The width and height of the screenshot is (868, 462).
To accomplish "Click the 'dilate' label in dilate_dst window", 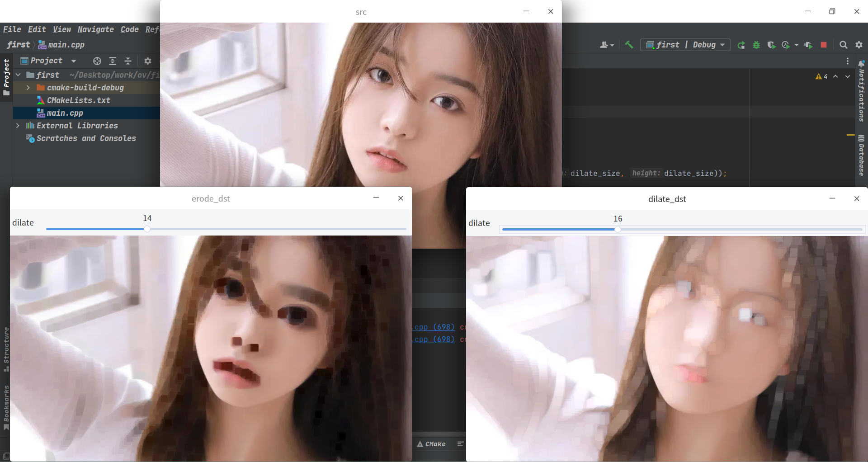I will coord(479,223).
